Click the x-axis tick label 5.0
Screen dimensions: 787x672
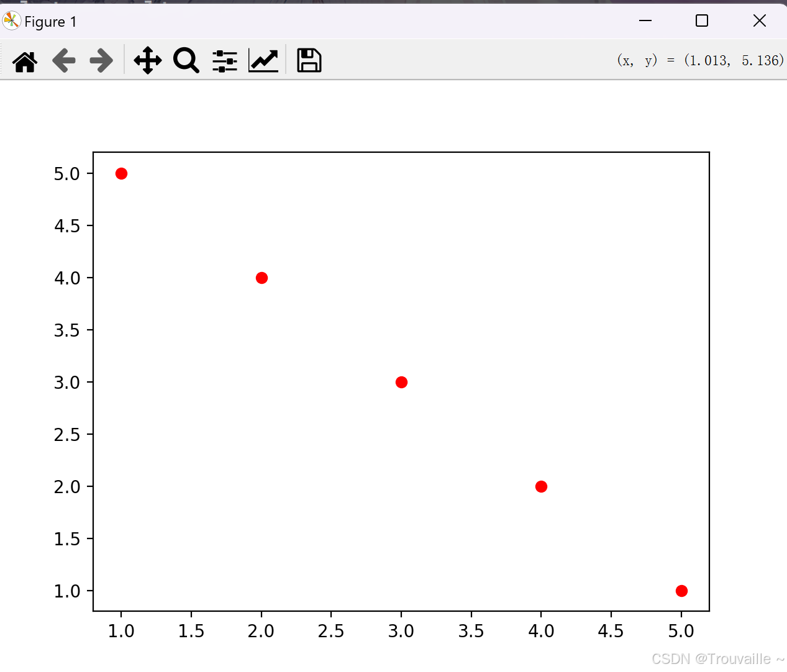681,631
